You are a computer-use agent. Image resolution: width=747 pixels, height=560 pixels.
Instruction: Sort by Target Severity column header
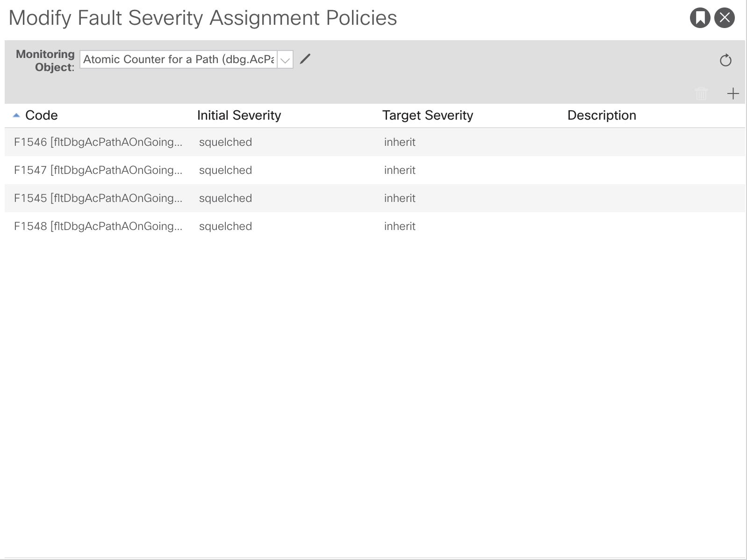coord(427,115)
